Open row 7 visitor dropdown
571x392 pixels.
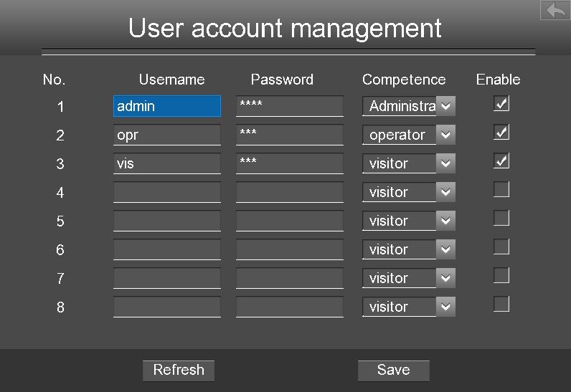(x=409, y=279)
